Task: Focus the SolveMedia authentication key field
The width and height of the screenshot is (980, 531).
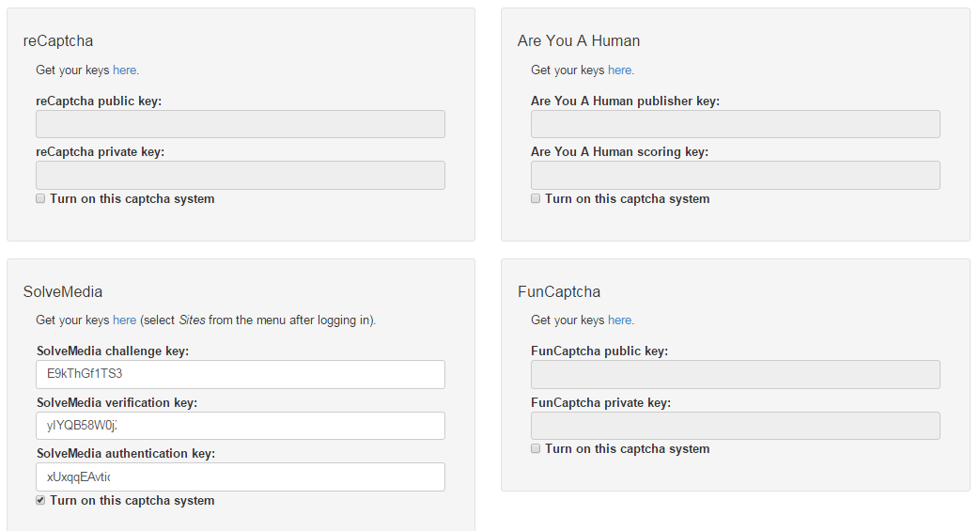Action: click(241, 476)
